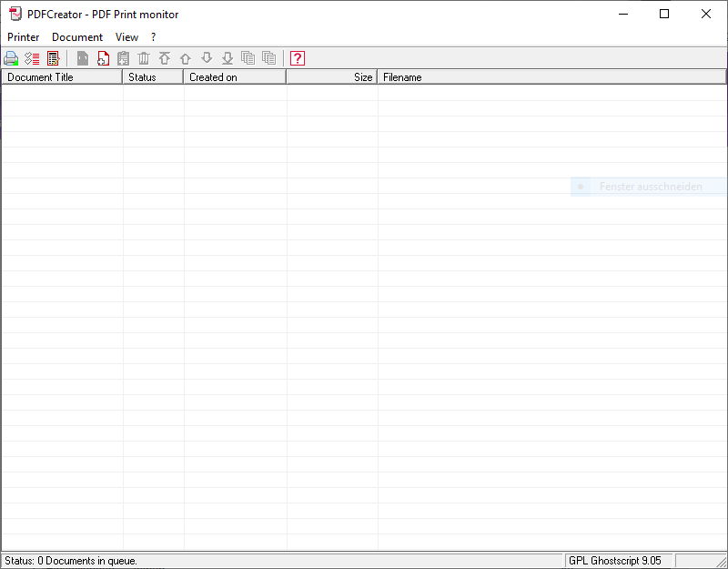728x569 pixels.
Task: Click the red add-document icon
Action: 103,58
